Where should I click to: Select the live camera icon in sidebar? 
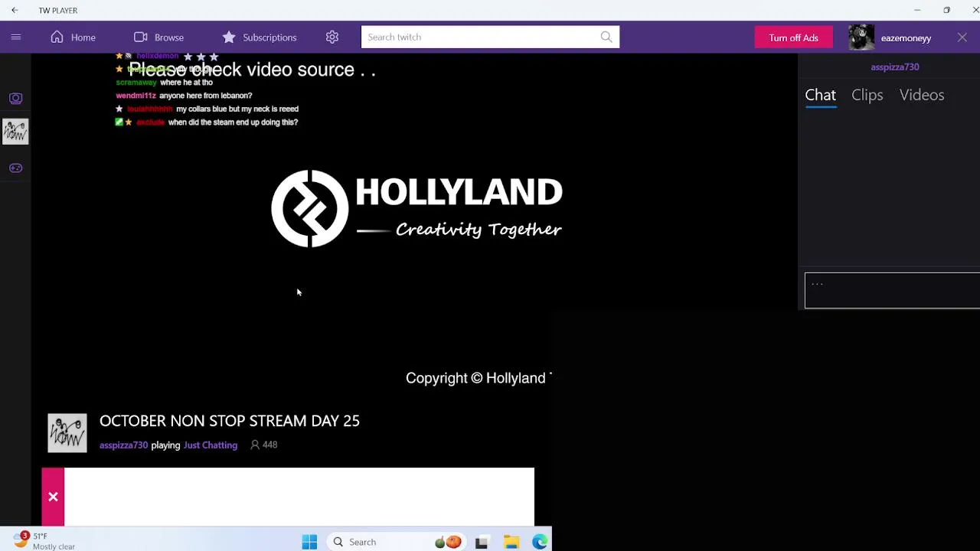(x=15, y=98)
